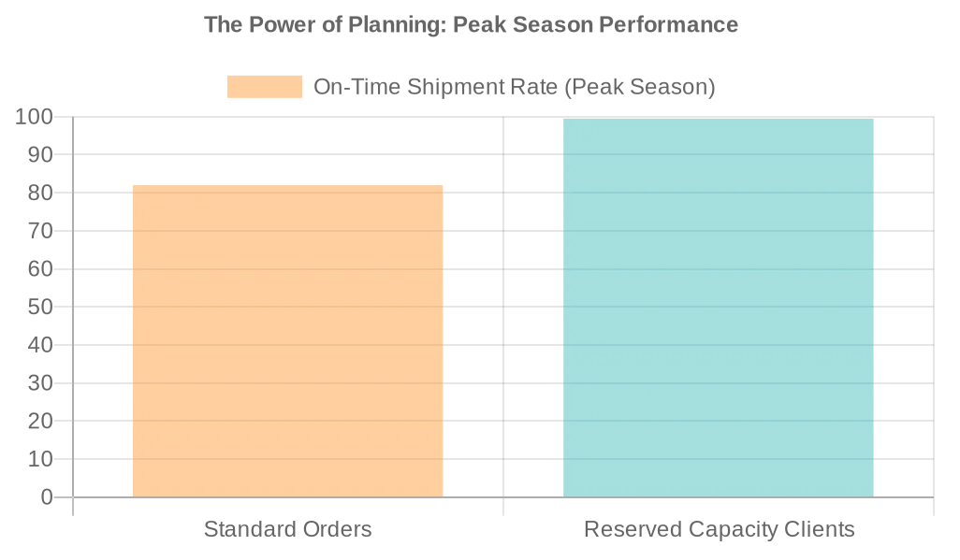Click the chart title about Peak Season Performance

471,24
